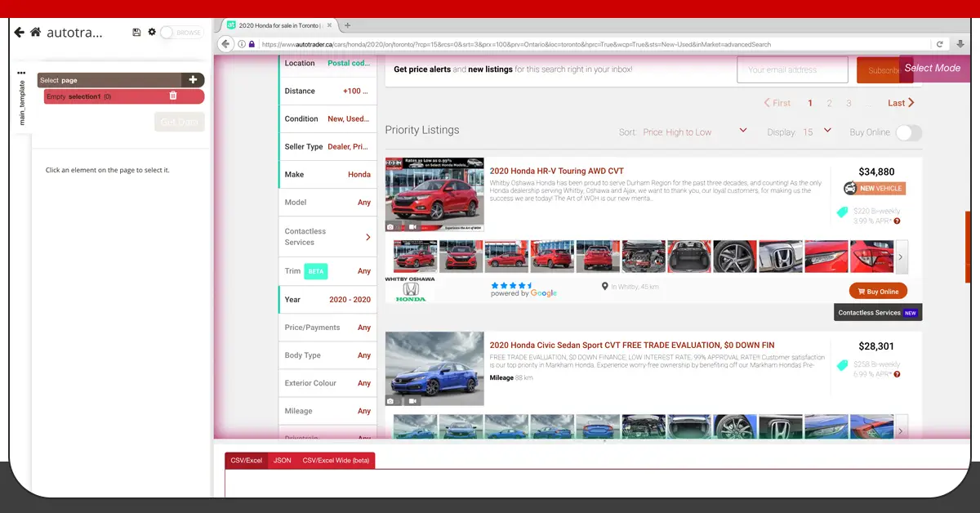
Task: Select the main_template tab
Action: pyautogui.click(x=22, y=102)
